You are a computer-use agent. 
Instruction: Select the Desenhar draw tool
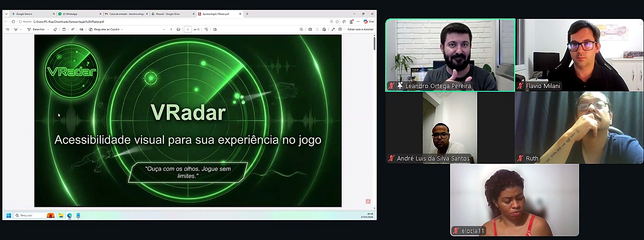tap(36, 29)
